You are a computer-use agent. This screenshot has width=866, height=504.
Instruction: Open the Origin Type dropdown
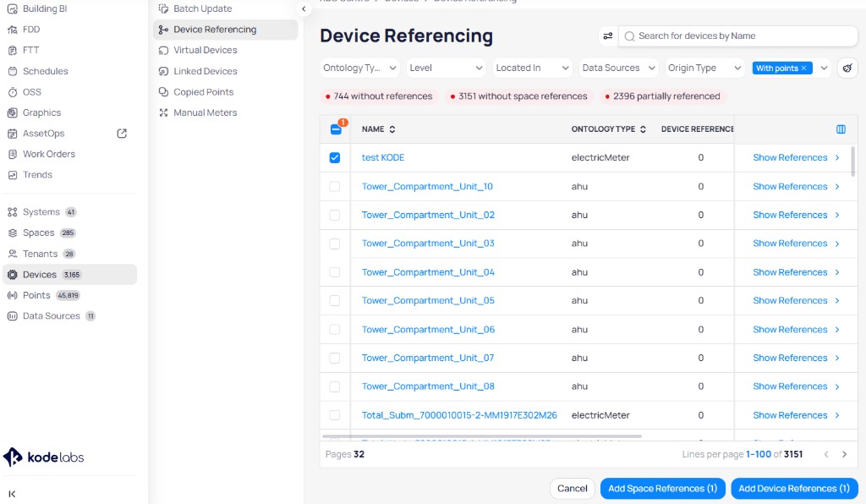pyautogui.click(x=704, y=68)
